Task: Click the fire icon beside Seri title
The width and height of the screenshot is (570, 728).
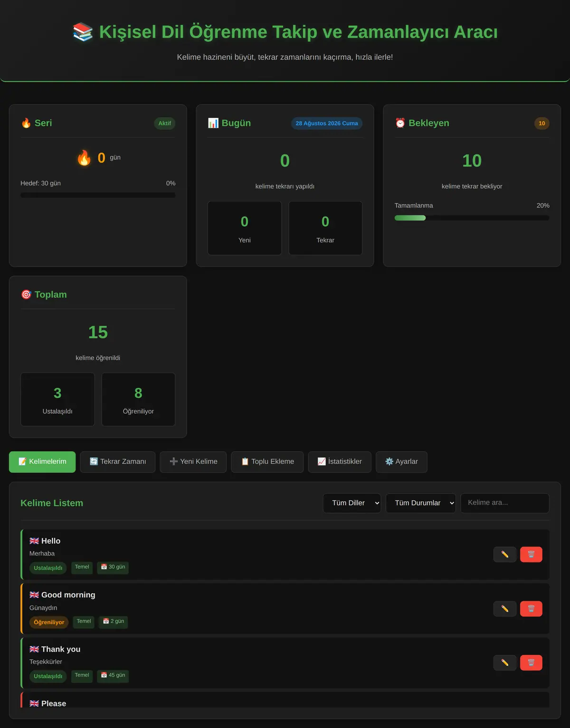Action: (26, 123)
